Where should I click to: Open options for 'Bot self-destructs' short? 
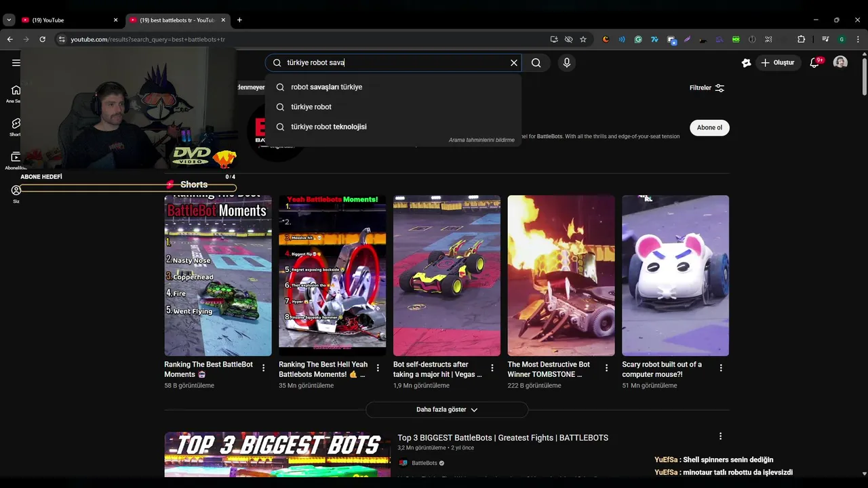pos(492,368)
